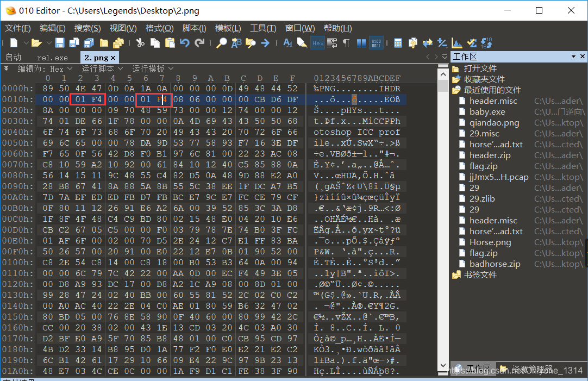Select the 打开文件 tree node
Screen dimensions: 588x381
coord(480,68)
